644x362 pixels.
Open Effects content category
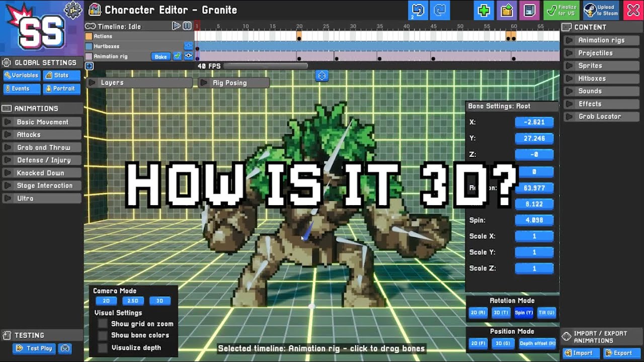[602, 104]
